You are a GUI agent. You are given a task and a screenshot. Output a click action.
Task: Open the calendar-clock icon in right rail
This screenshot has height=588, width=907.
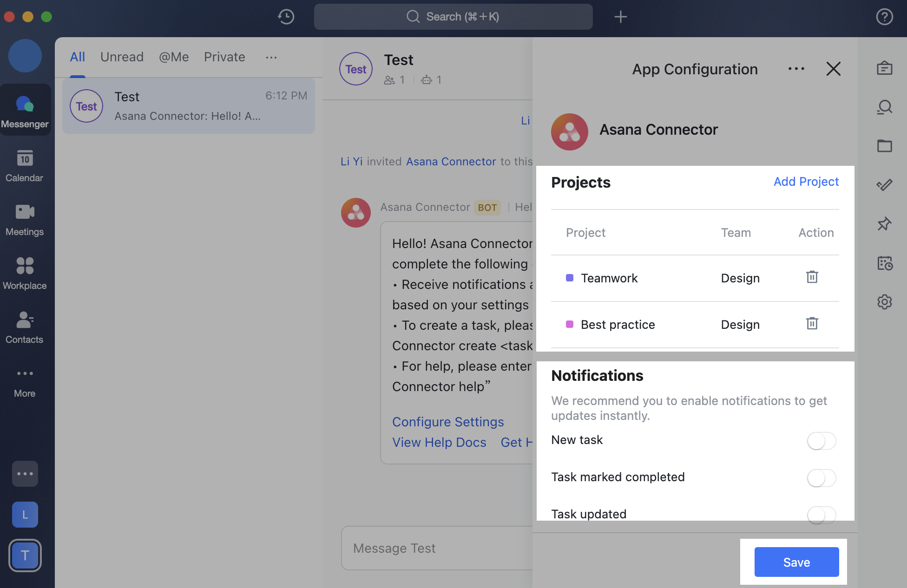coord(885,263)
